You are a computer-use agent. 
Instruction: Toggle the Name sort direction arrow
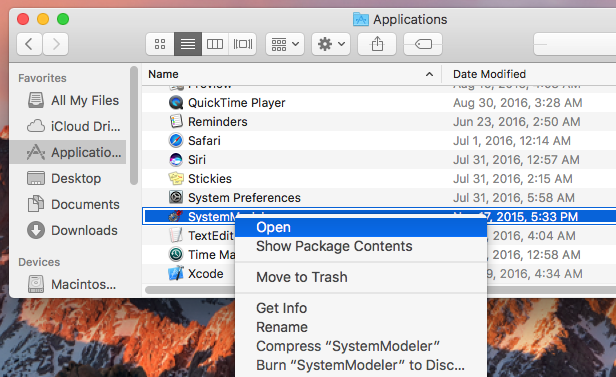point(429,74)
